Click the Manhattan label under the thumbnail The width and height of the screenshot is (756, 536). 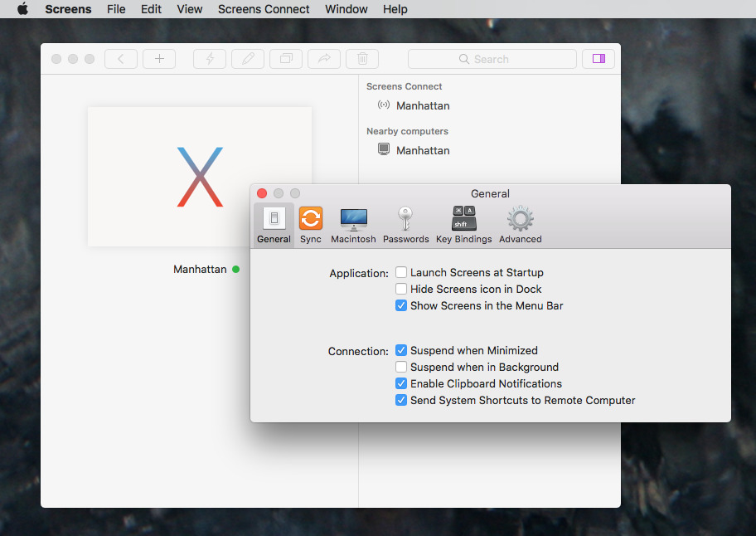point(200,269)
